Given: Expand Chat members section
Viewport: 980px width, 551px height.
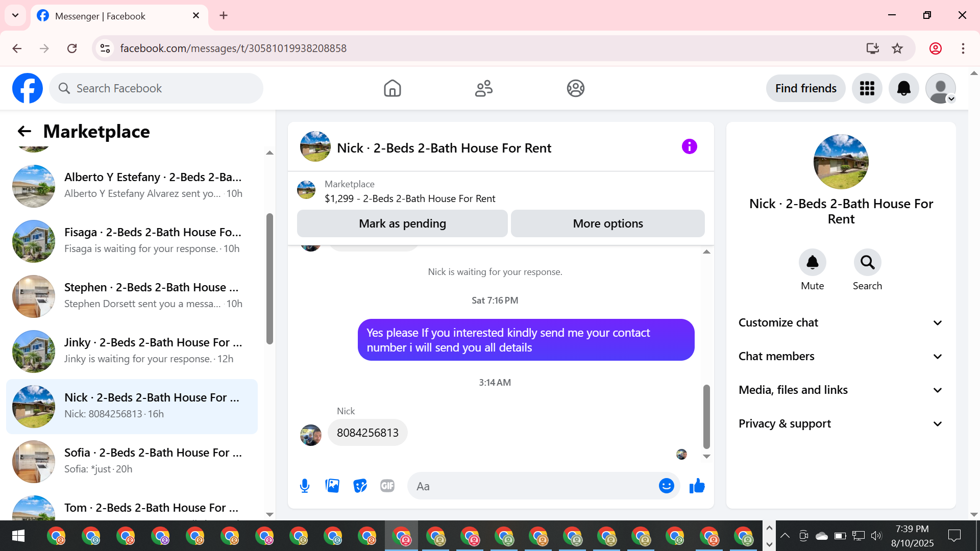Looking at the screenshot, I should click(840, 356).
